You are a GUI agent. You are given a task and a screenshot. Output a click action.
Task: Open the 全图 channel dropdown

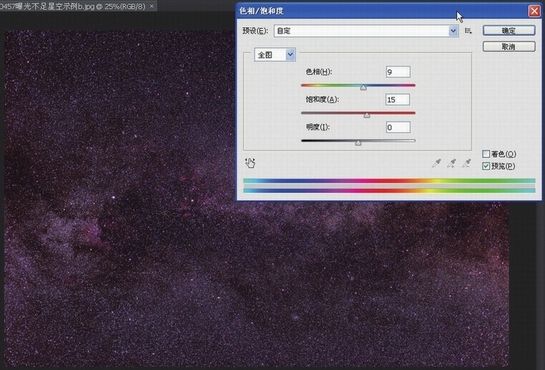(x=275, y=55)
